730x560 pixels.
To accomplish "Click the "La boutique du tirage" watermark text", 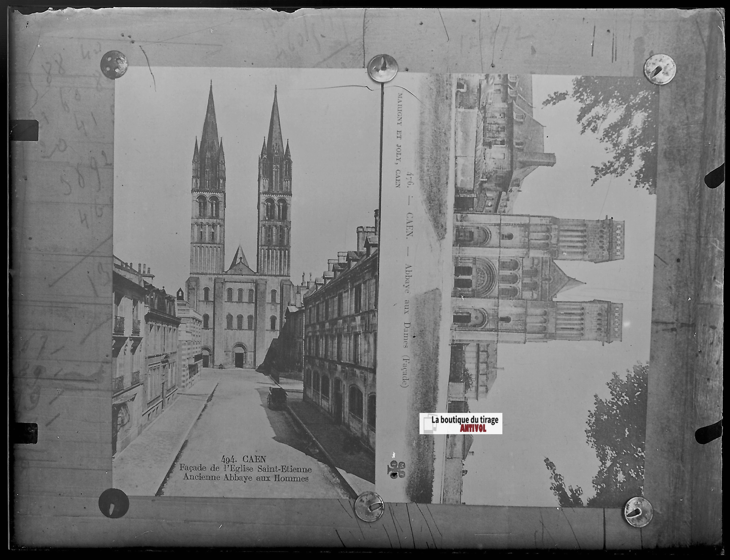I will coord(465,420).
